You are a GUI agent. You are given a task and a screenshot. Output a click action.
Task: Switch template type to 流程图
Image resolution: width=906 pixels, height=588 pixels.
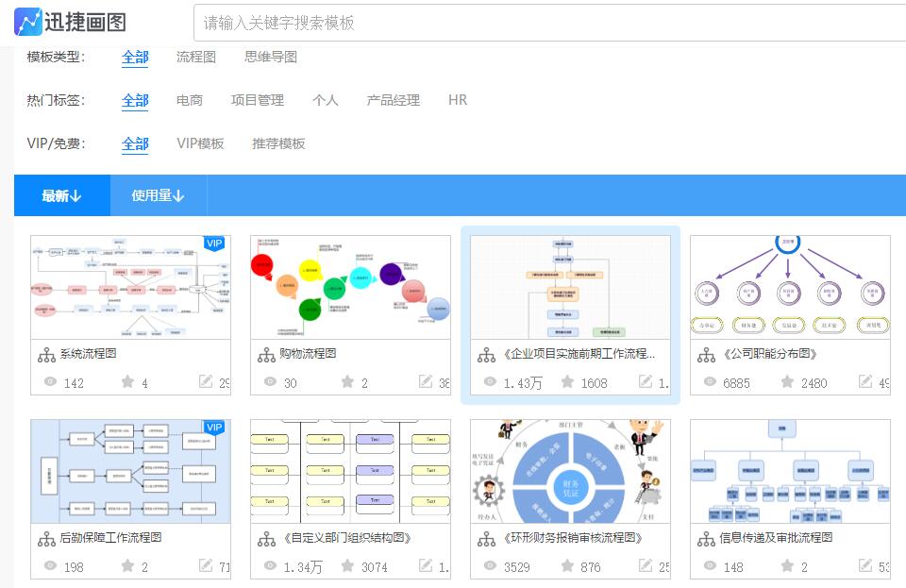(195, 57)
